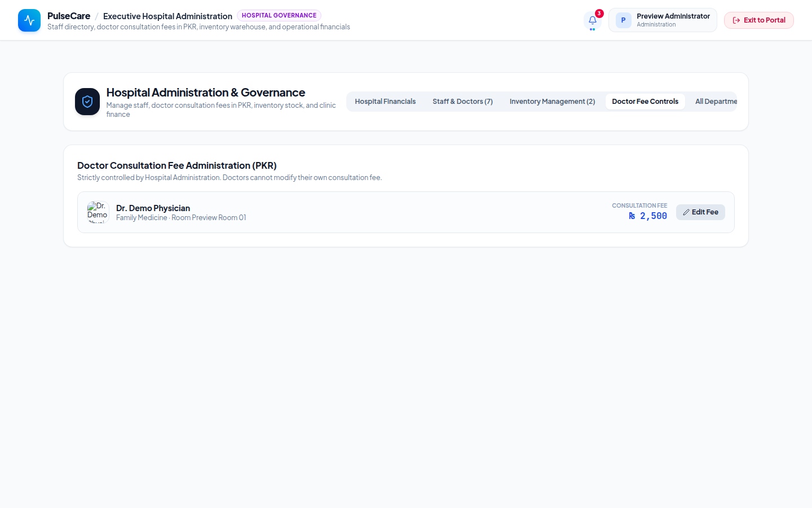Viewport: 812px width, 508px height.
Task: Select Inventory Management (2) tab
Action: (552, 102)
